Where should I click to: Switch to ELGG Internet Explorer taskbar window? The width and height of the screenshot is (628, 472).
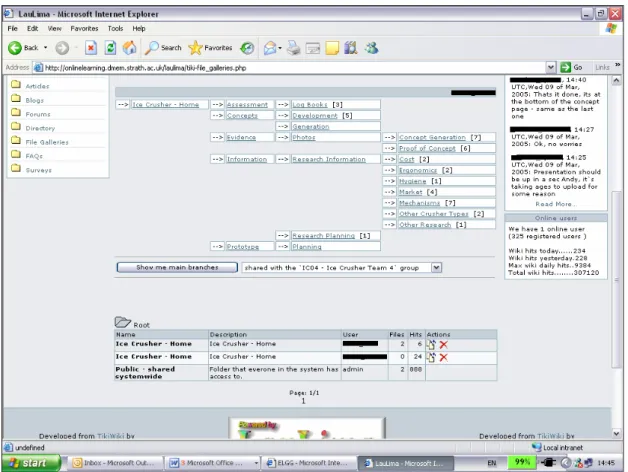coord(309,463)
